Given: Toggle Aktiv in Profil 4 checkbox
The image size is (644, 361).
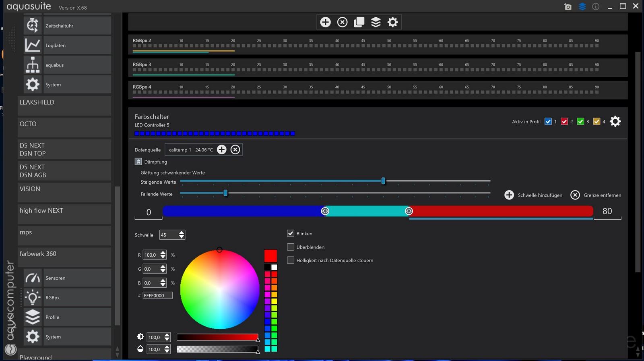Looking at the screenshot, I should point(597,121).
